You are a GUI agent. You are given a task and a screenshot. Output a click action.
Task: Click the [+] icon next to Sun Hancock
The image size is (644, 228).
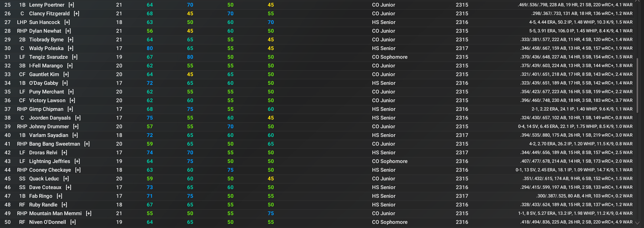67,22
